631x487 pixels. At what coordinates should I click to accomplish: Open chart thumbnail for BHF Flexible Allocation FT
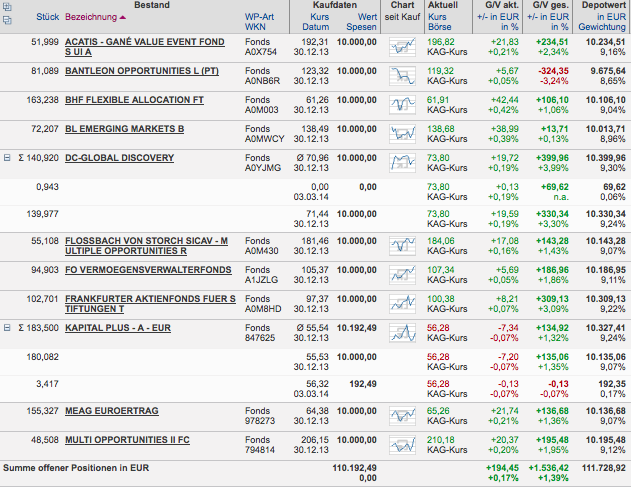click(402, 105)
